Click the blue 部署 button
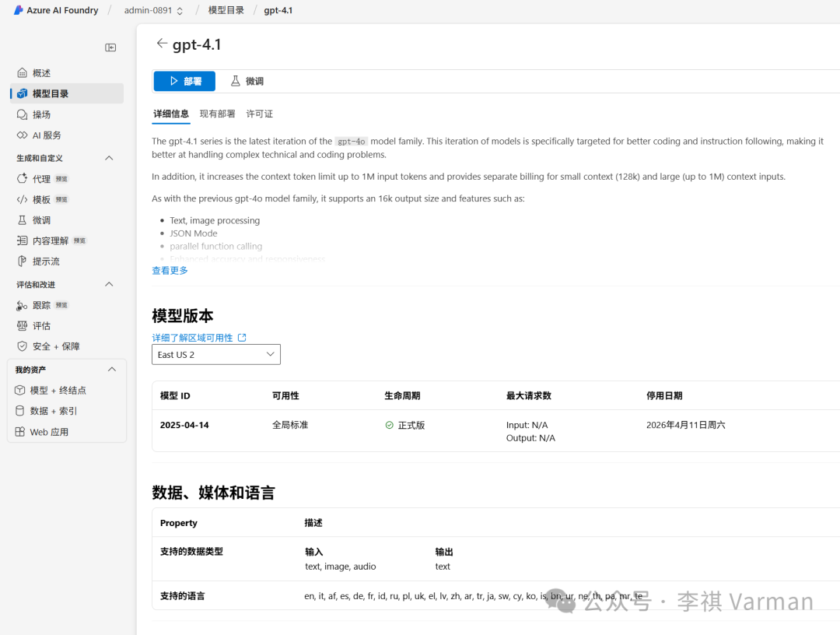Viewport: 840px width, 635px height. (185, 81)
